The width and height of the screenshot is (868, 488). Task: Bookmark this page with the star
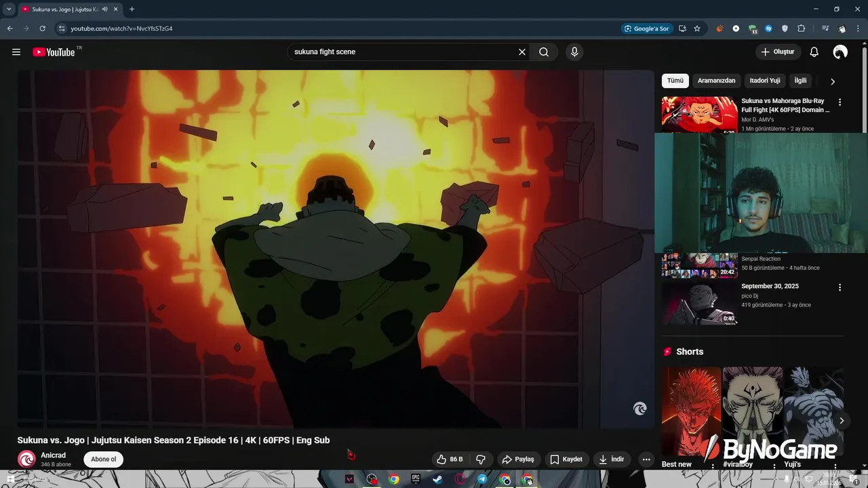click(x=697, y=28)
